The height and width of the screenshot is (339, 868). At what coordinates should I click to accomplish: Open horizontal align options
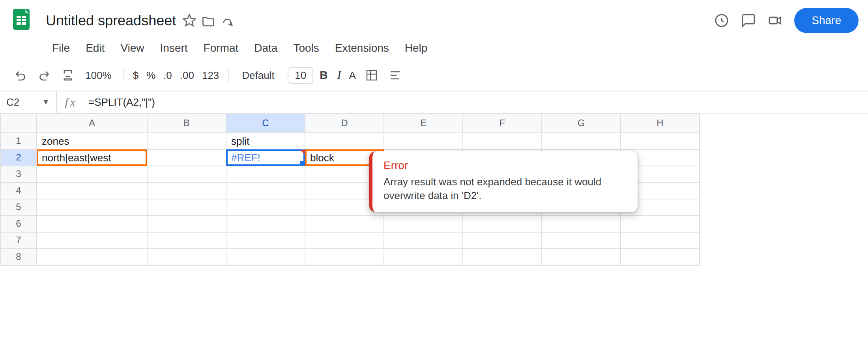395,75
